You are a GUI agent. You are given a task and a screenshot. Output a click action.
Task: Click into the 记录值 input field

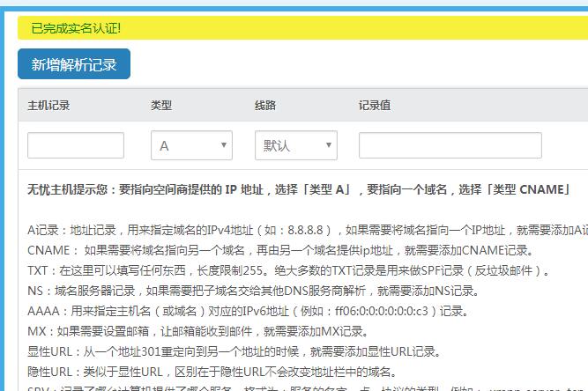[450, 145]
